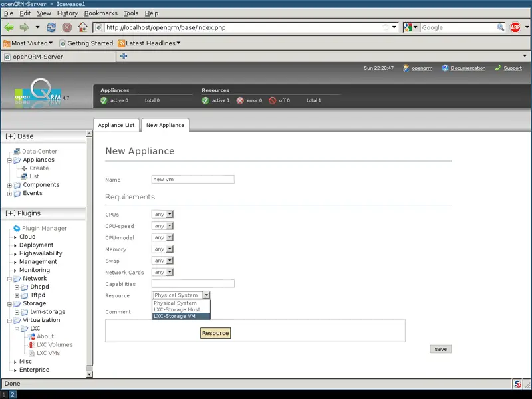Open the Edit menu
Screen dimensions: 532x399
point(25,13)
